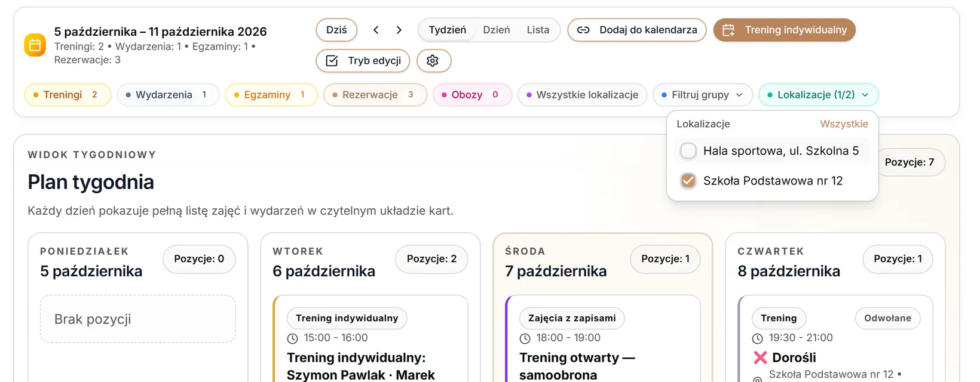The image size is (980, 382).
Task: Open Dorośli training entry title
Action: (x=794, y=358)
